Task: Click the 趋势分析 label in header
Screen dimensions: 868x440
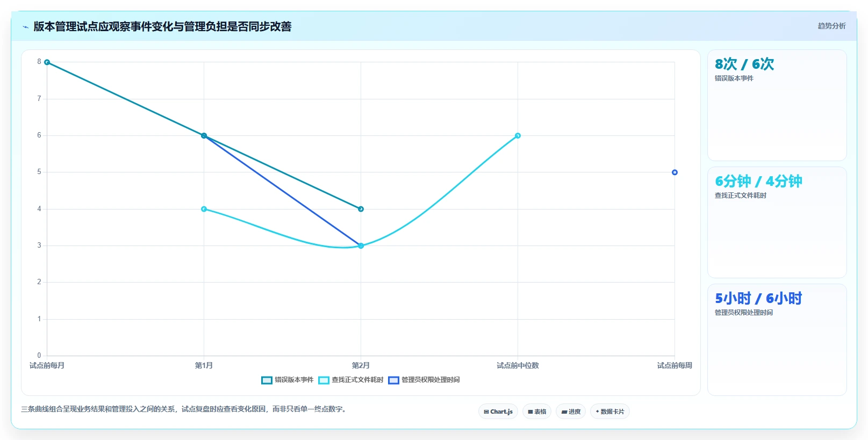Action: click(831, 26)
